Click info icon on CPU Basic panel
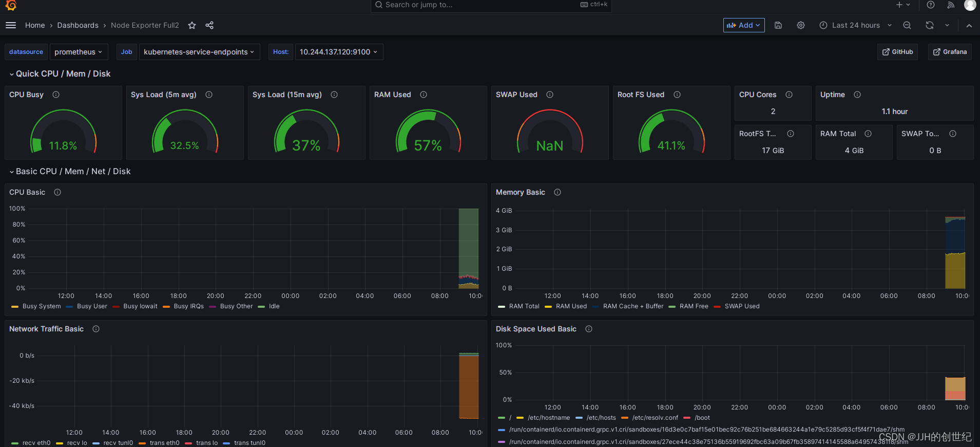Viewport: 980px width, 447px height. [57, 192]
